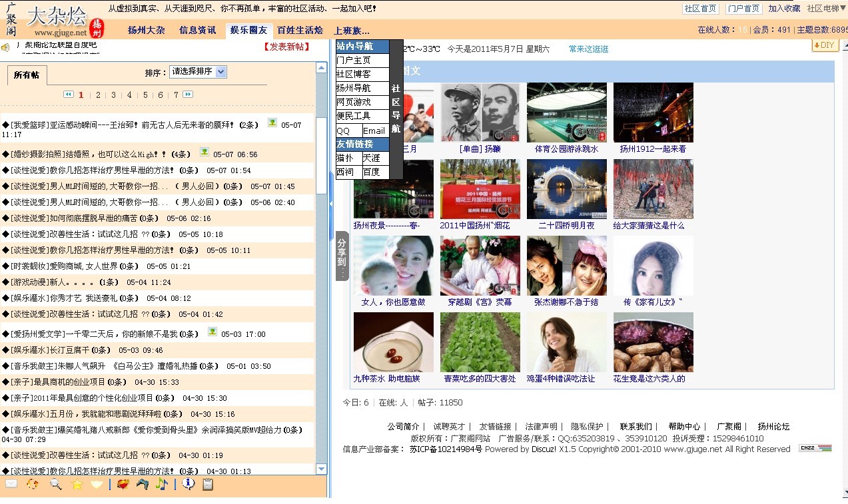This screenshot has height=504, width=848.
Task: Go to 门户首页 link at top
Action: click(743, 9)
